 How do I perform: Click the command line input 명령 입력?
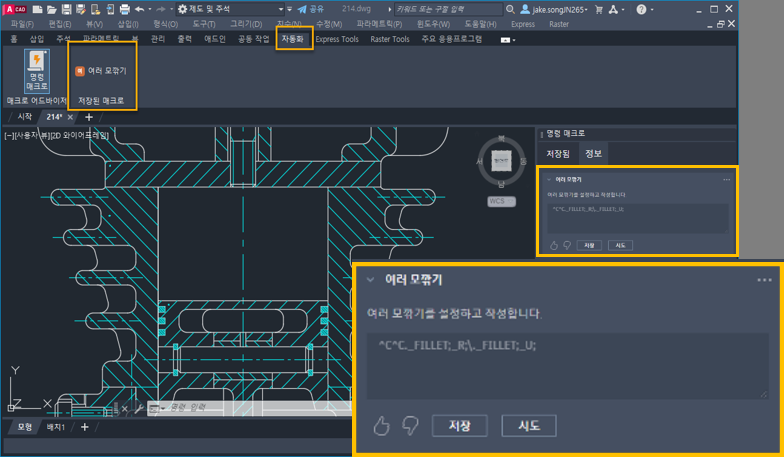click(250, 408)
